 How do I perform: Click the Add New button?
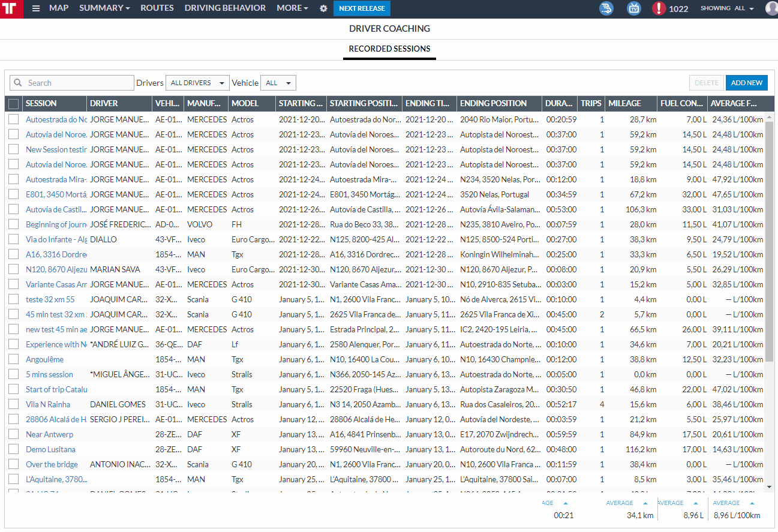(x=747, y=83)
